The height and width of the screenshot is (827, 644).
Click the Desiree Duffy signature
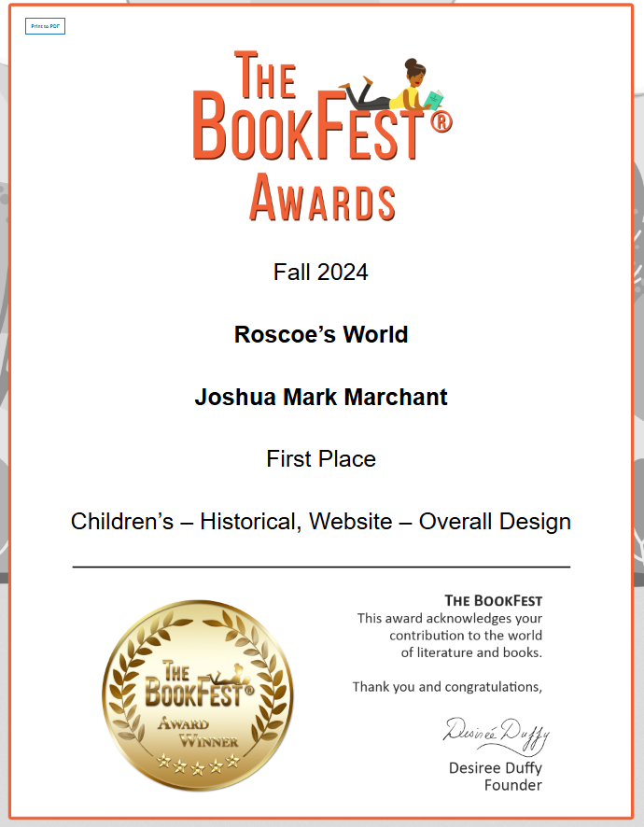(x=496, y=736)
